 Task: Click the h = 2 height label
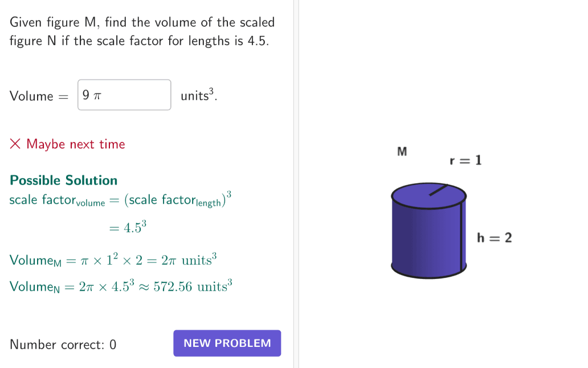tap(494, 238)
